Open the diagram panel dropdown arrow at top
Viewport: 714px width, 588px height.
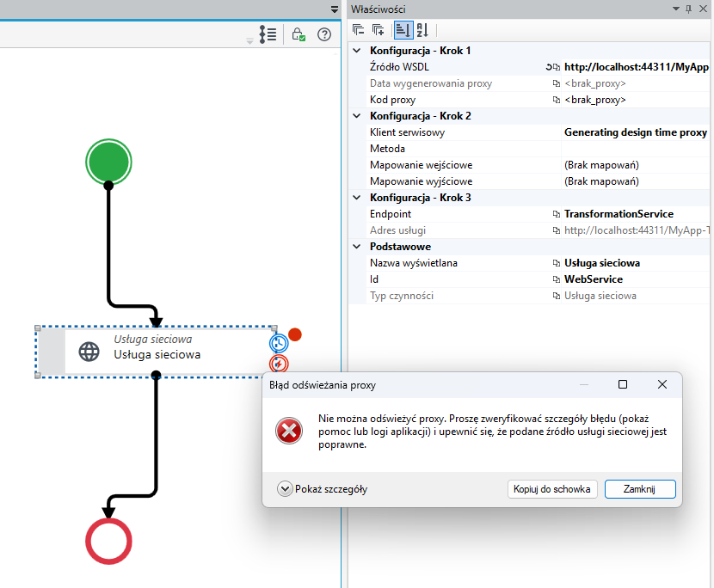coord(335,9)
